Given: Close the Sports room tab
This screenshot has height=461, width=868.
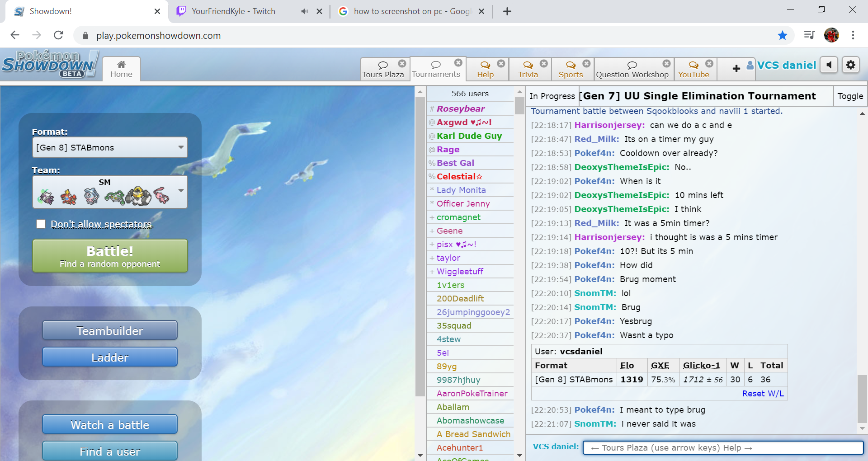Looking at the screenshot, I should tap(586, 63).
